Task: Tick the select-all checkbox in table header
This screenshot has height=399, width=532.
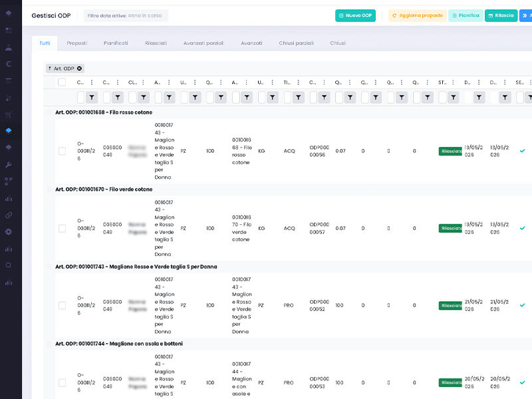Action: 62,82
